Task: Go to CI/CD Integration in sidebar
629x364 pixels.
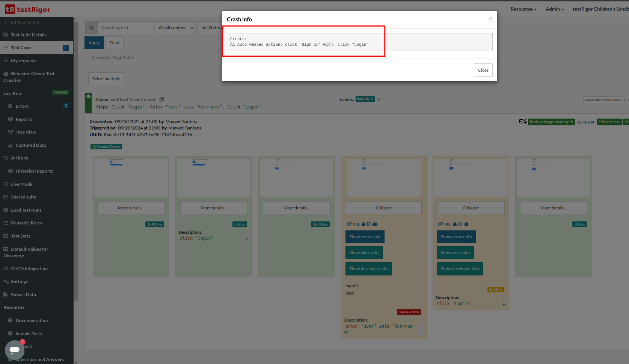Action: pos(29,269)
